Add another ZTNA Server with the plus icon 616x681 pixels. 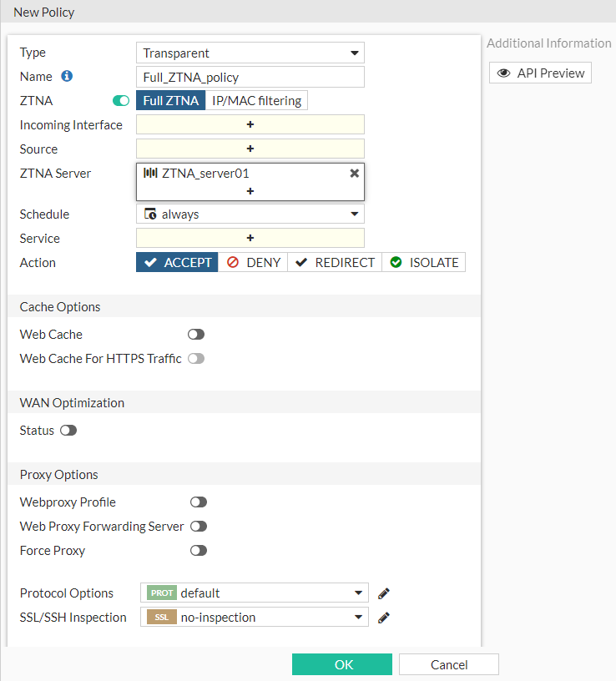coord(250,192)
